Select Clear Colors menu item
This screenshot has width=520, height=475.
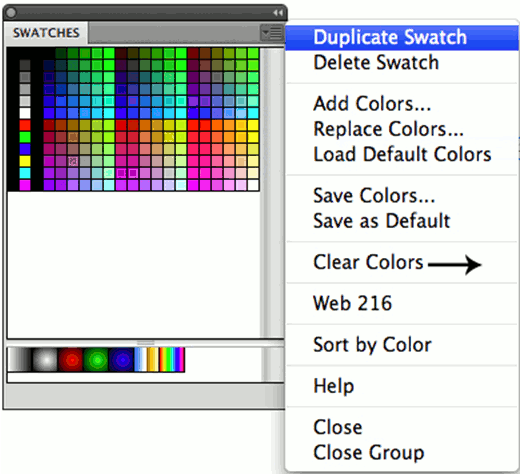click(368, 262)
